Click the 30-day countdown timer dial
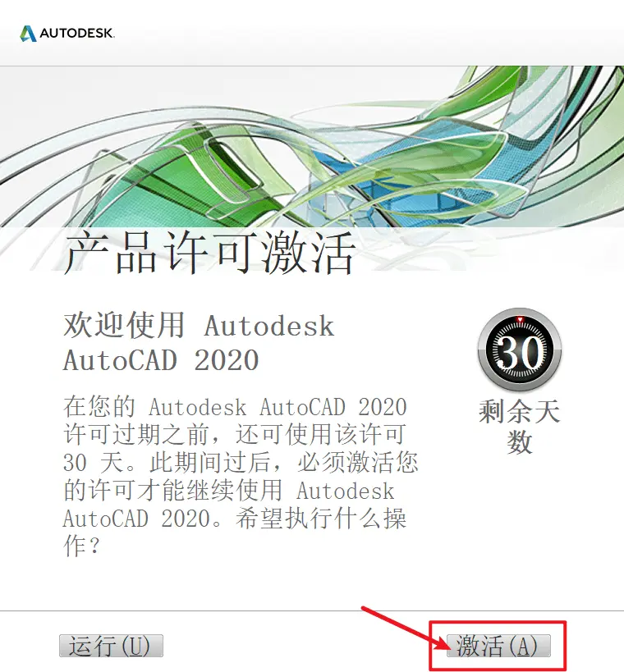The image size is (624, 672). coord(520,350)
